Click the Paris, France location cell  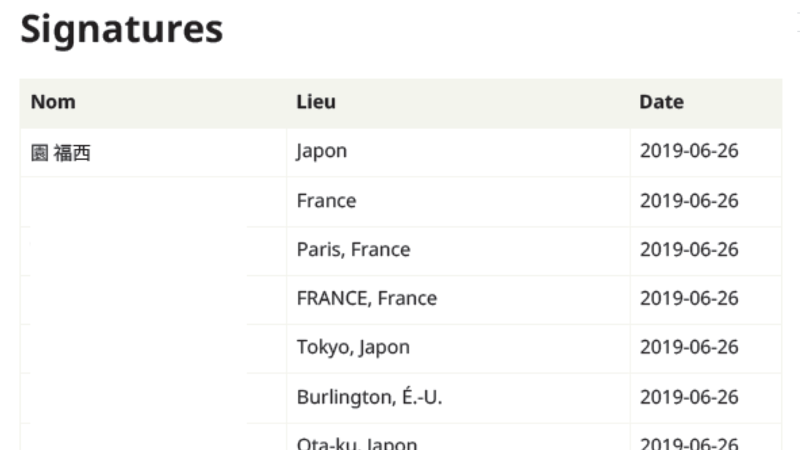(353, 250)
